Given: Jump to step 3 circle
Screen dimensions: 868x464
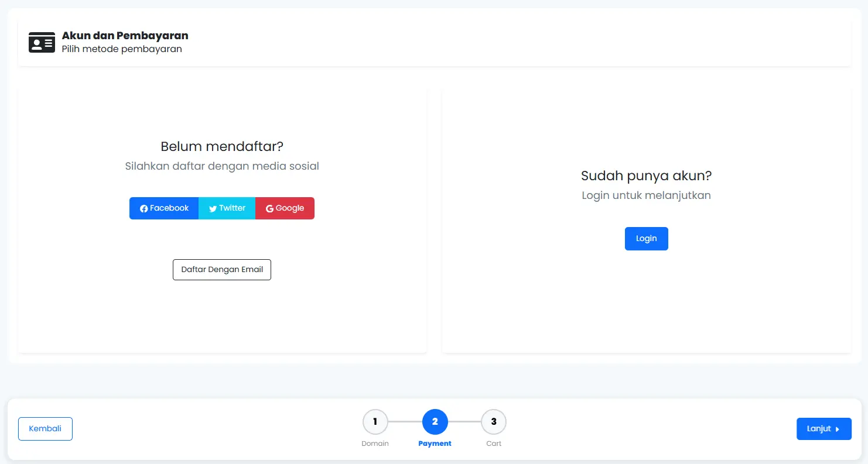Looking at the screenshot, I should pos(494,422).
